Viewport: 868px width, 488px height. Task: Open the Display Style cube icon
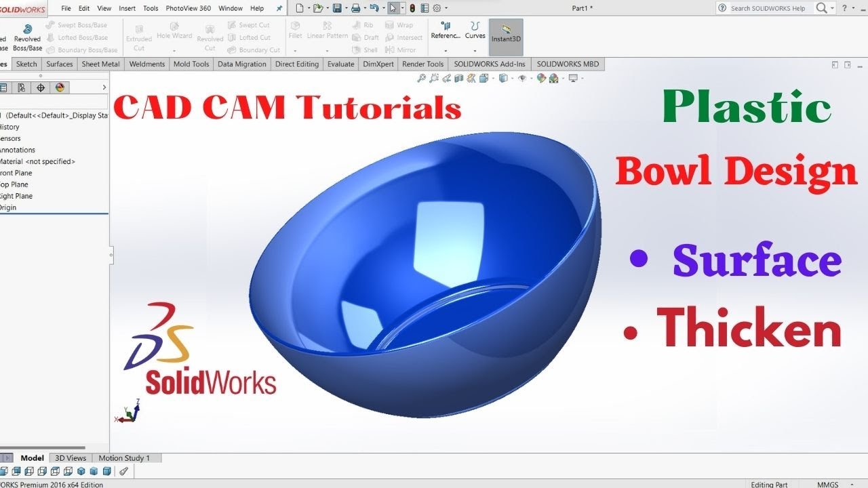[502, 78]
